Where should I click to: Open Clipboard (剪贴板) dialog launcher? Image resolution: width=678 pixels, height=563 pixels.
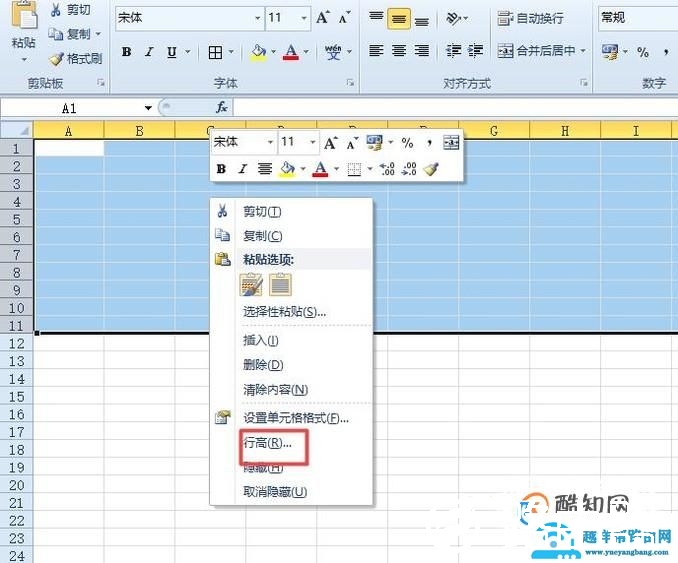(x=100, y=83)
